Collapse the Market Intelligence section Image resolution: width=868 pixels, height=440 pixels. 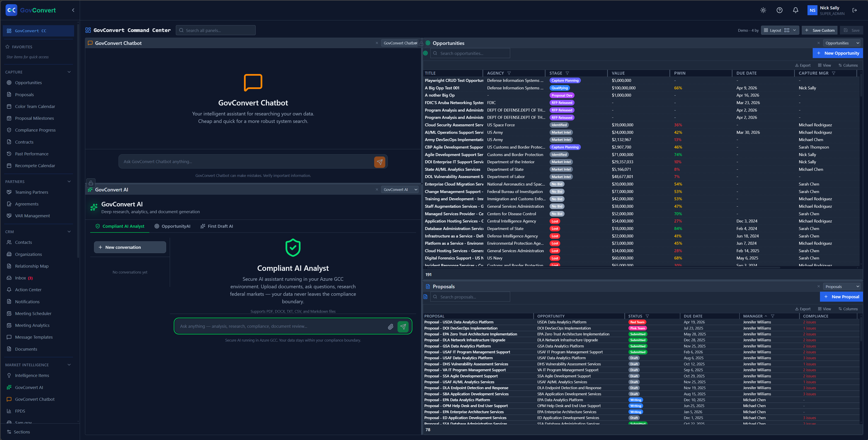click(69, 365)
